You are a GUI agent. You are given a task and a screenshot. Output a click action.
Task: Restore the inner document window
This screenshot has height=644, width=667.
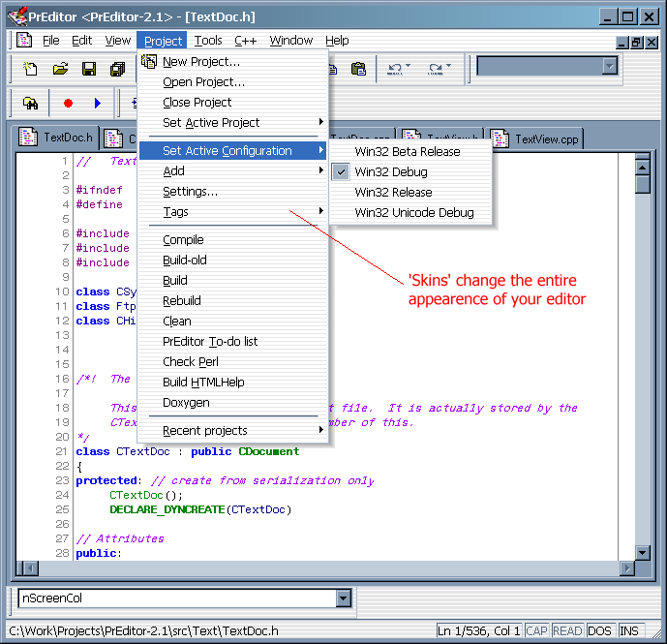(x=636, y=43)
